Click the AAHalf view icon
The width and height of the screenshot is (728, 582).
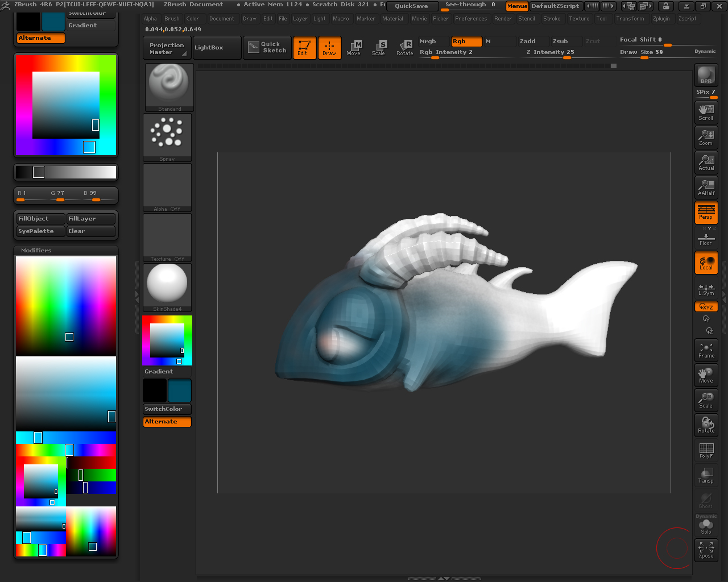point(706,187)
